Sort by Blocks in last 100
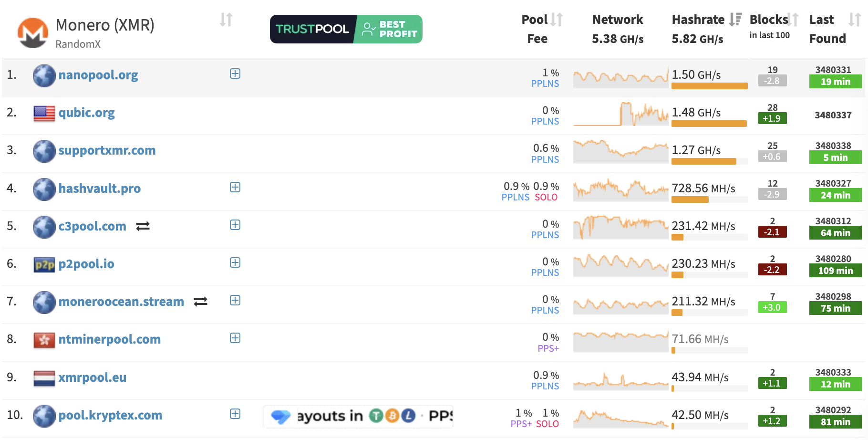868x440 pixels. tap(793, 20)
